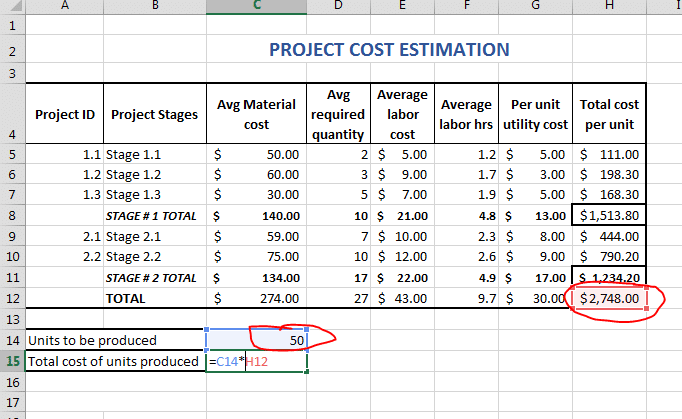
Task: Click column E header
Action: pyautogui.click(x=402, y=7)
